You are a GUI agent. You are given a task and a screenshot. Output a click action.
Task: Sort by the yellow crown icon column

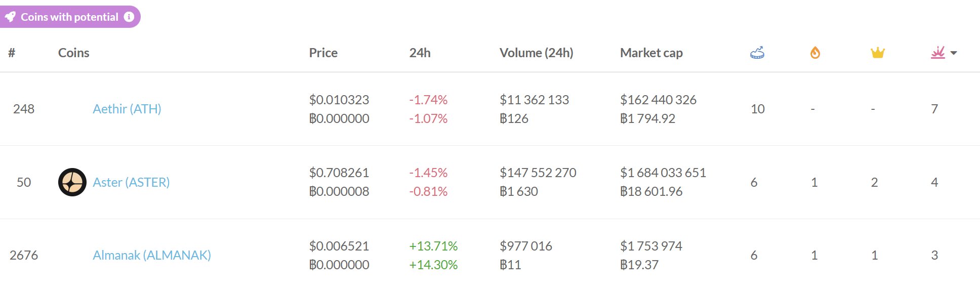click(877, 53)
